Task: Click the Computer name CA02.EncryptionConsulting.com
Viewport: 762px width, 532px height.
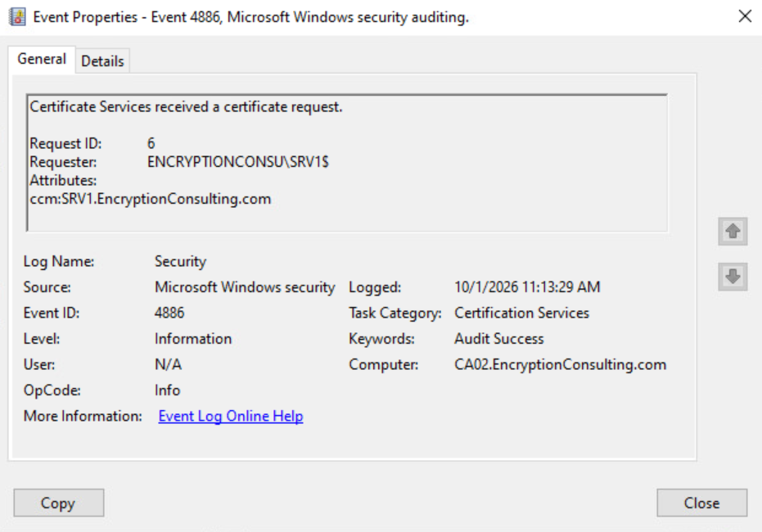Action: (561, 364)
